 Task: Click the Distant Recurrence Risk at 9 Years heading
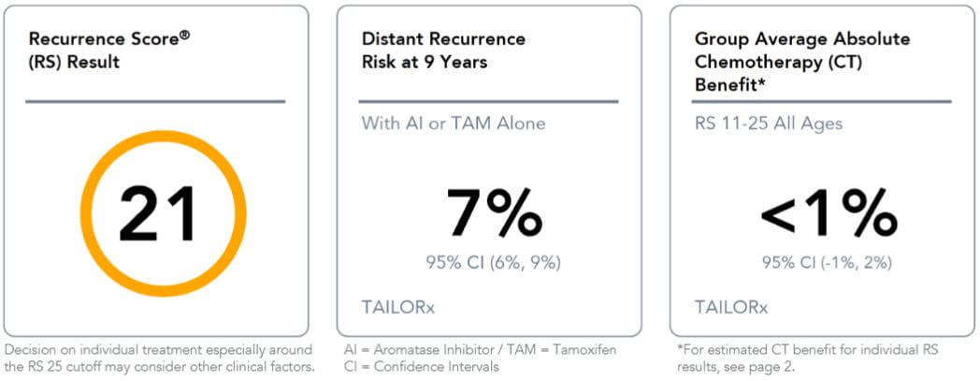pyautogui.click(x=443, y=51)
